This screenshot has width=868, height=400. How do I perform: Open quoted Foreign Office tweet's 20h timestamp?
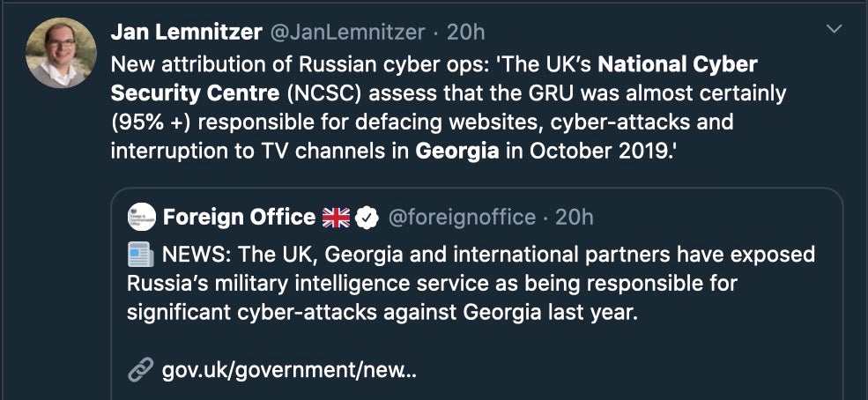coord(574,217)
